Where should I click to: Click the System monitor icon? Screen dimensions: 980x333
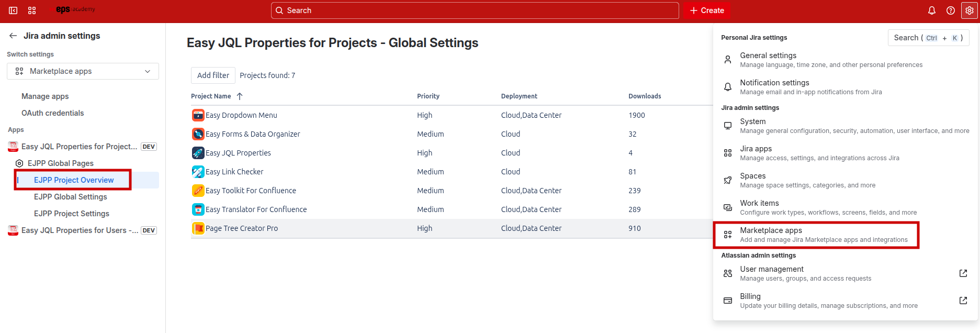click(x=728, y=126)
